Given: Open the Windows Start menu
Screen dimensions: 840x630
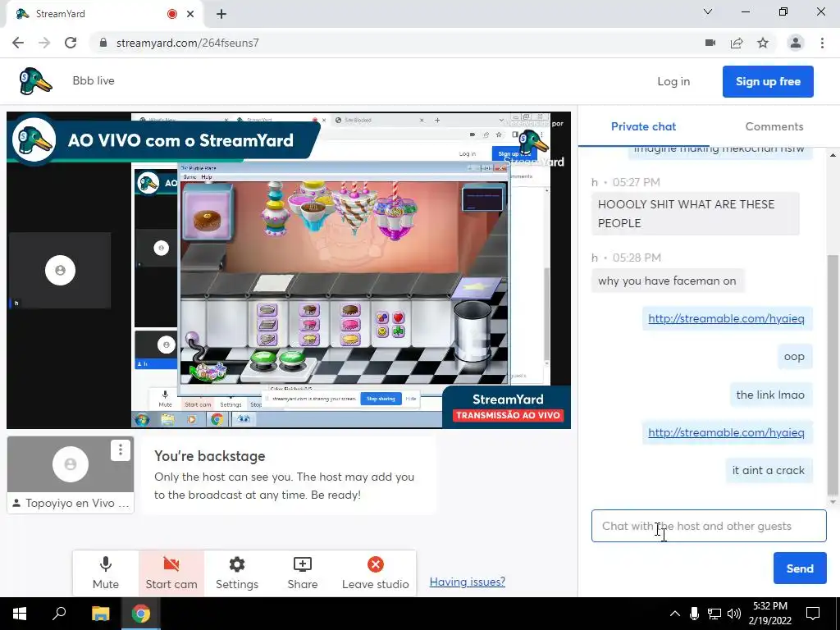Looking at the screenshot, I should coord(20,614).
